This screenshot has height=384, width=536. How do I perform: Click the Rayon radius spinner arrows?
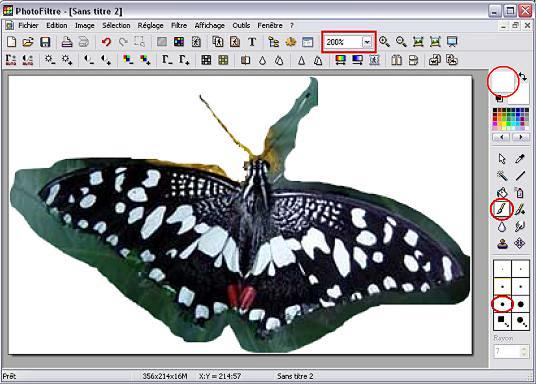(523, 351)
